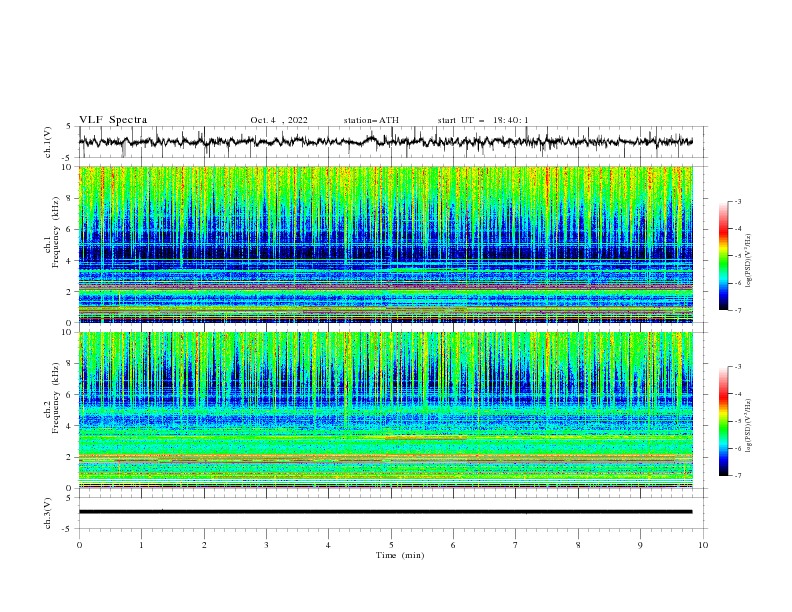The width and height of the screenshot is (792, 612).
Task: Click the ch.2 spectrogram color scale bar
Action: coord(723,421)
